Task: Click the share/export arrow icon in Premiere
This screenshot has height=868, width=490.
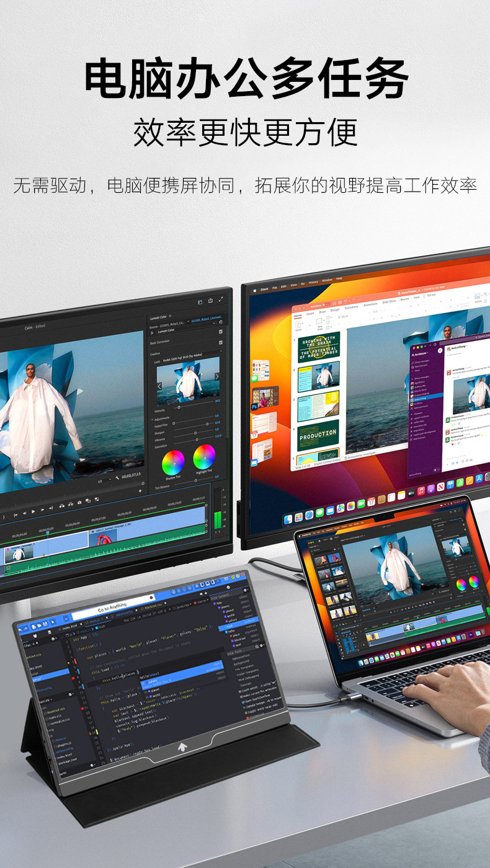Action: [x=210, y=301]
